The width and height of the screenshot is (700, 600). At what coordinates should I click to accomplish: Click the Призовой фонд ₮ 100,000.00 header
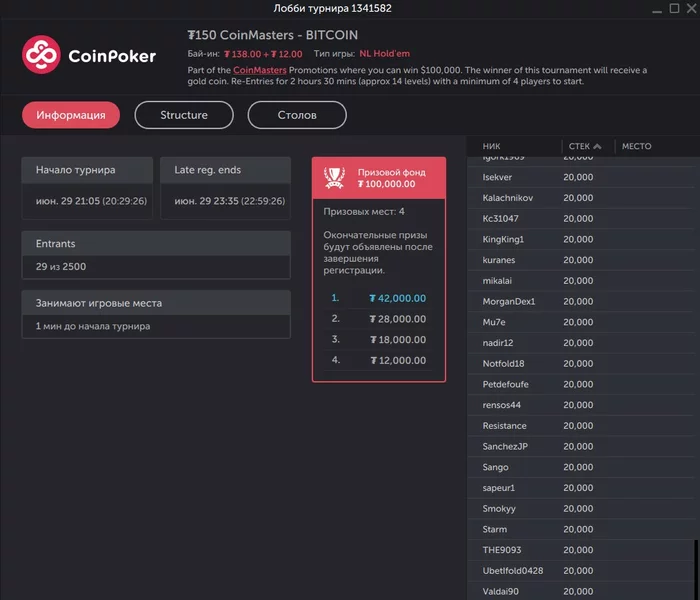tap(379, 178)
